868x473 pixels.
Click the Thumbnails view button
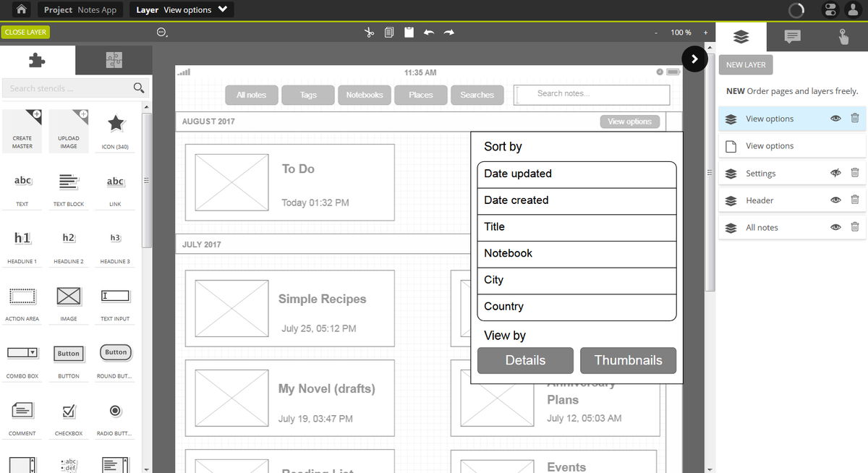(628, 360)
